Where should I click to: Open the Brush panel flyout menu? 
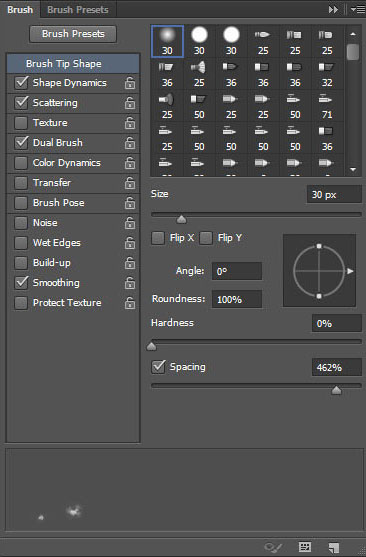click(357, 10)
